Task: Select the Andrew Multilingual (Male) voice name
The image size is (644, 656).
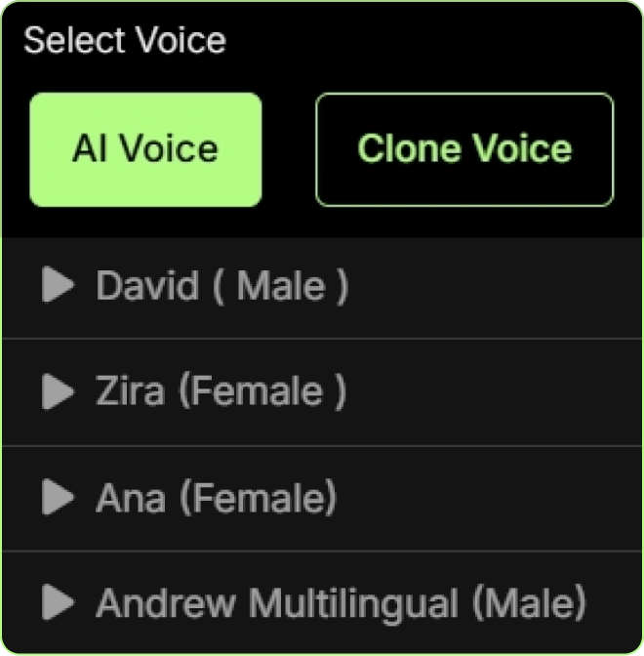Action: [x=342, y=603]
